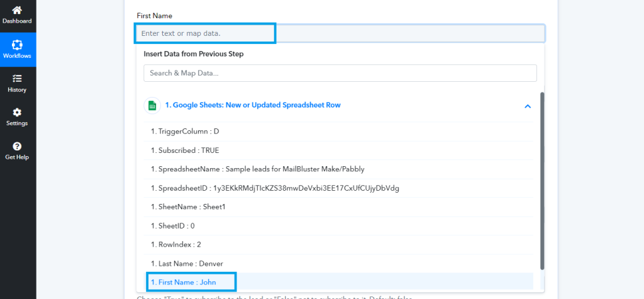
Task: Pick the SpreadsheetID data item
Action: click(x=275, y=188)
